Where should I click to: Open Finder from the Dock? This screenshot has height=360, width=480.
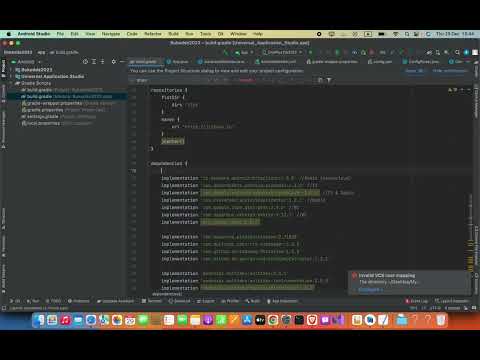point(39,320)
